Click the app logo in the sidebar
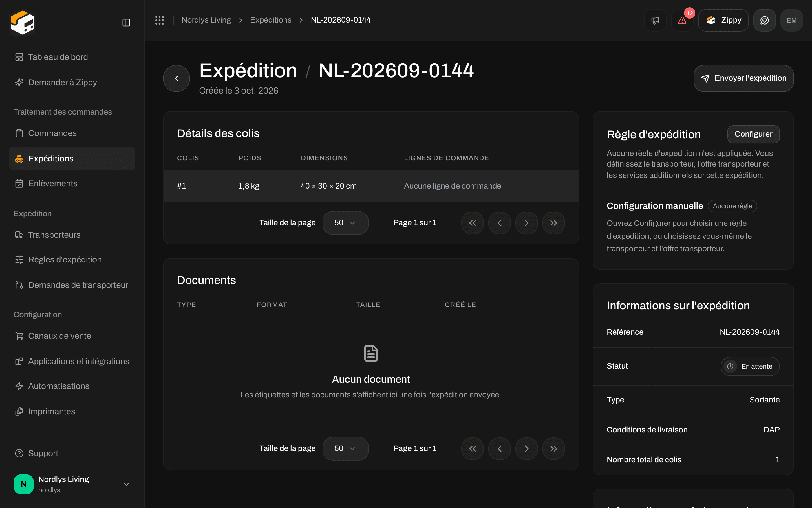812x508 pixels. coord(23,23)
